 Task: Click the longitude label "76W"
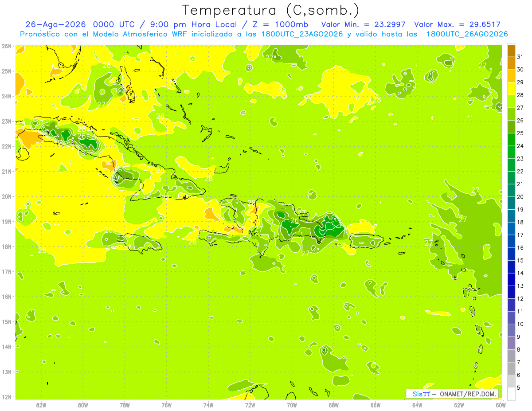pos(167,405)
